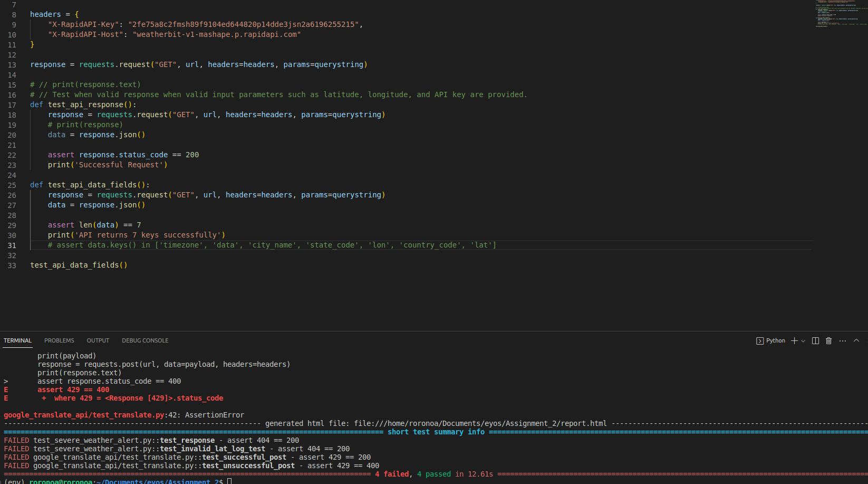Open terminal more actions via ellipsis icon

[842, 340]
